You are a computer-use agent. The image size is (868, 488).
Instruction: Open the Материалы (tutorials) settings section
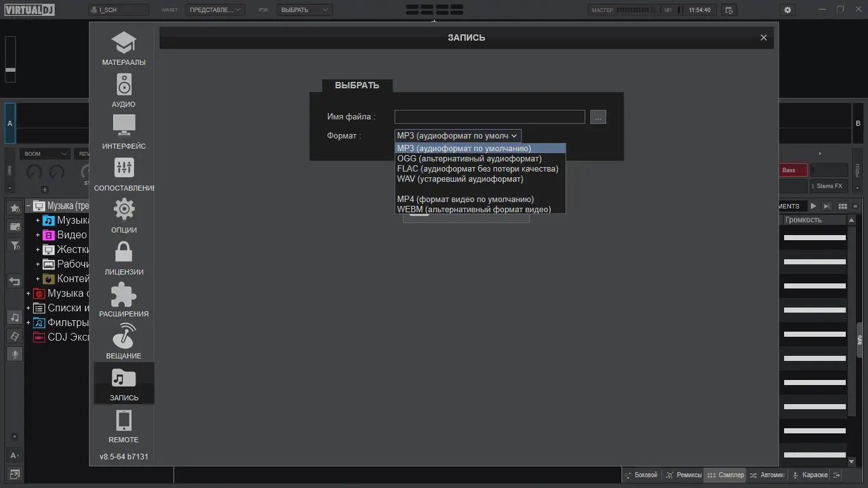click(124, 49)
